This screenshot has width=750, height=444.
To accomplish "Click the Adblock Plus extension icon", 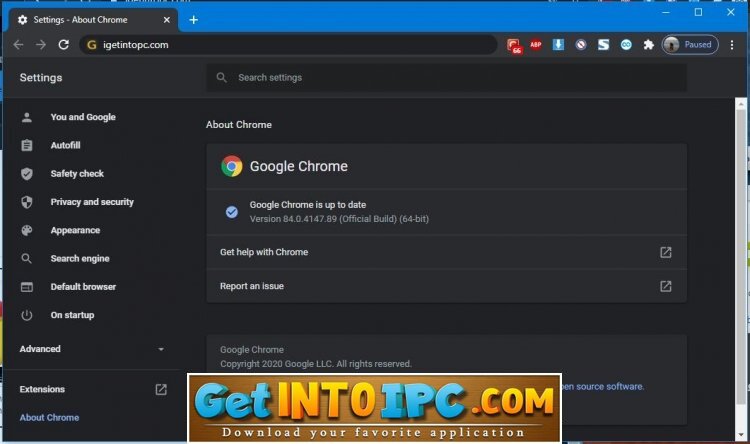I will pos(536,45).
